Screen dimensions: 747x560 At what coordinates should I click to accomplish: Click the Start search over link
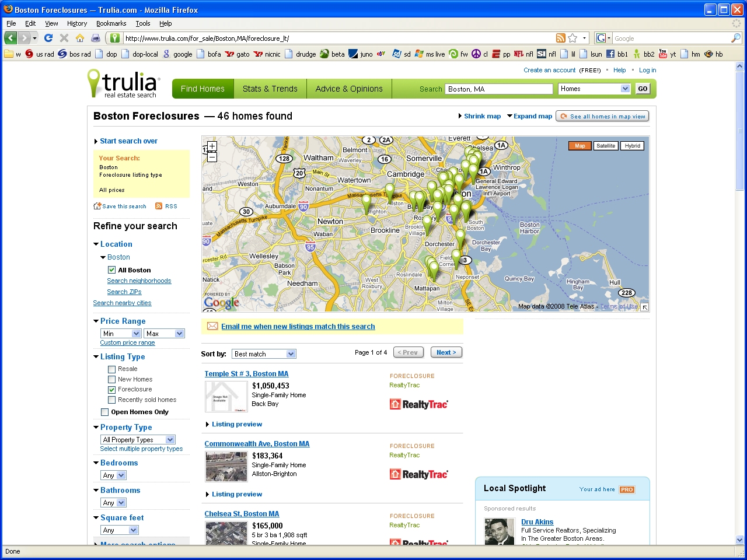point(128,141)
